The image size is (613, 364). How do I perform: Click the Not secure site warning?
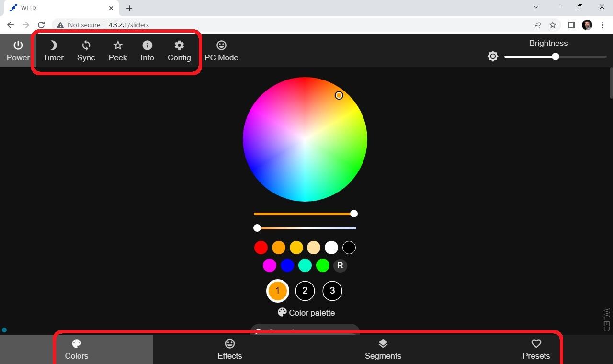[x=79, y=25]
